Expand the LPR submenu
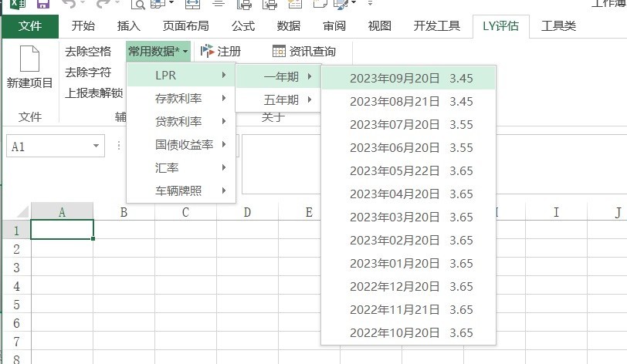 pos(181,75)
